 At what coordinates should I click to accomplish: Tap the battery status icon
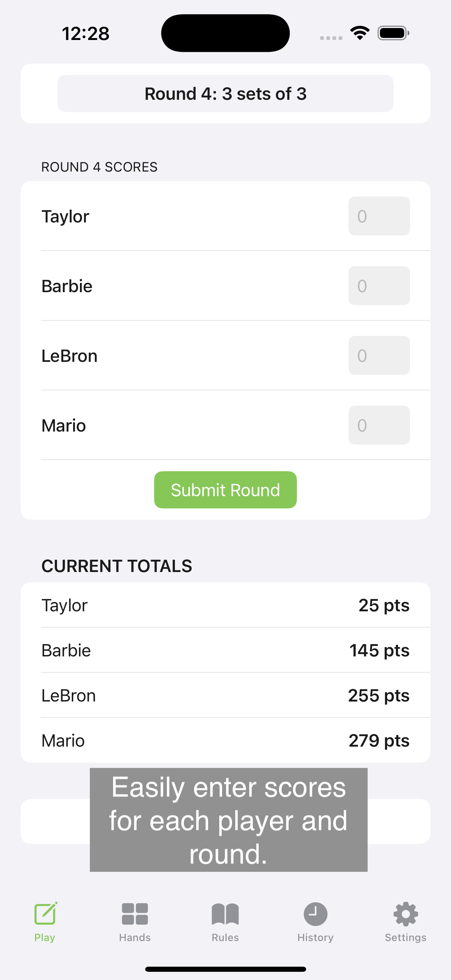pyautogui.click(x=393, y=33)
